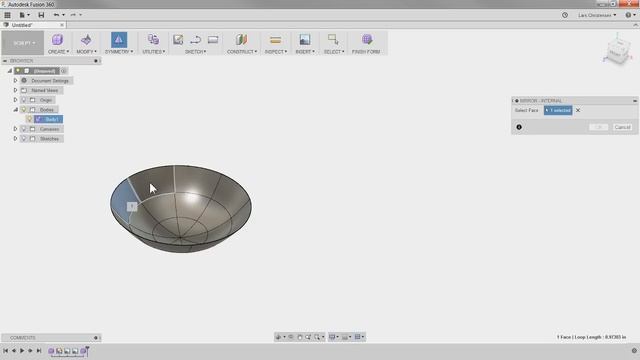This screenshot has width=640, height=360.
Task: Click the Modify edit form icon
Action: point(86,40)
